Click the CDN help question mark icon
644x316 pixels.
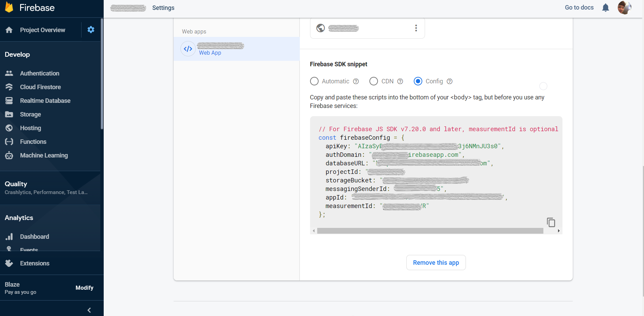click(x=400, y=81)
